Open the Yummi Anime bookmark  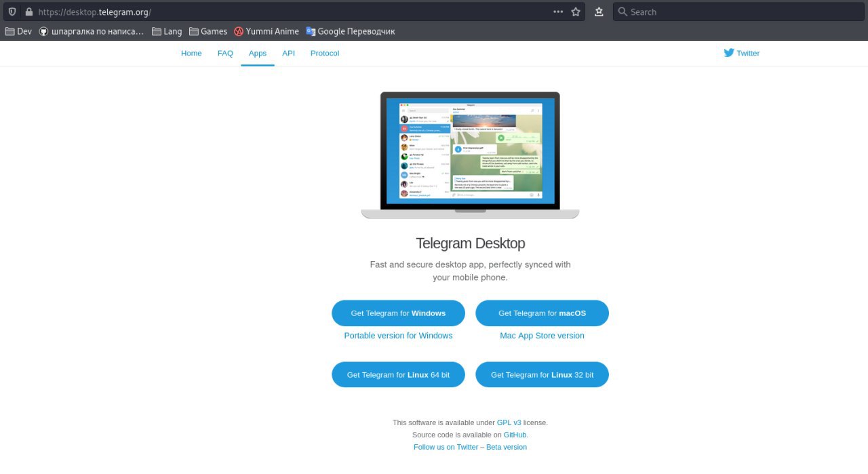tap(267, 31)
